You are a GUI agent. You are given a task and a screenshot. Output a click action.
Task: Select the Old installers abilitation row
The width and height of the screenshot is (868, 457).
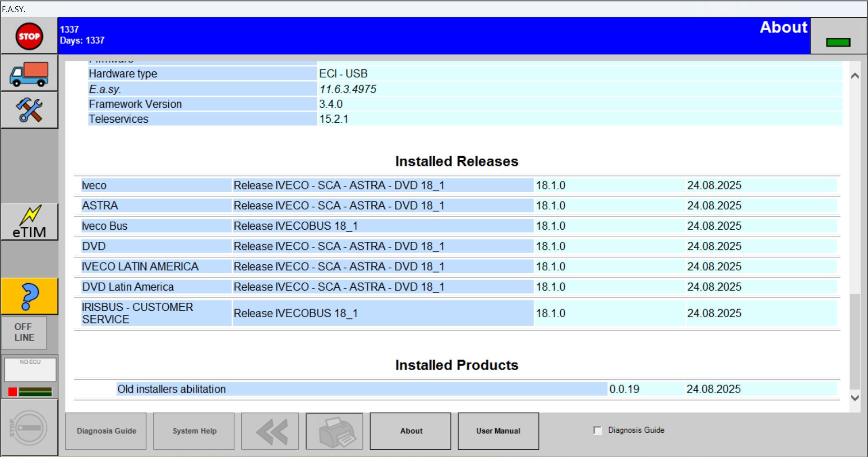[316, 389]
